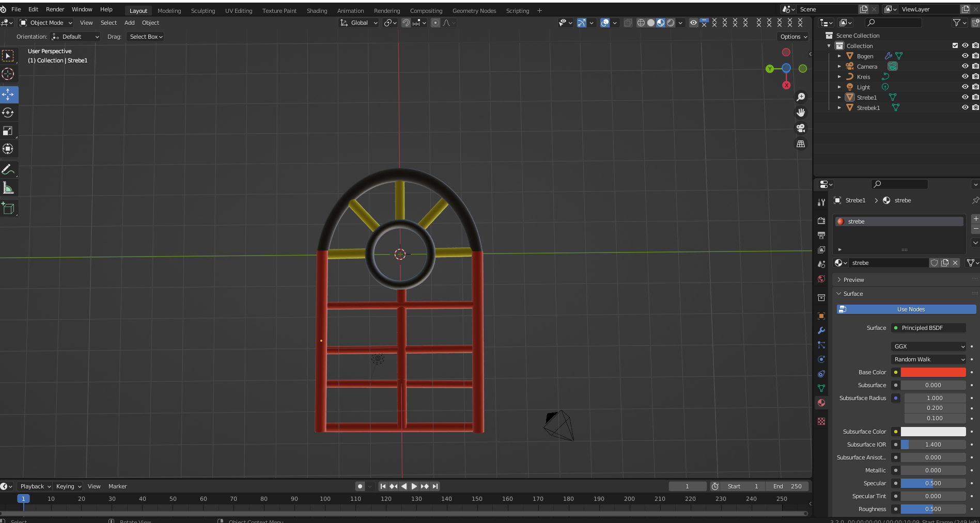The width and height of the screenshot is (980, 523).
Task: Open the GGX distribution dropdown
Action: point(929,346)
